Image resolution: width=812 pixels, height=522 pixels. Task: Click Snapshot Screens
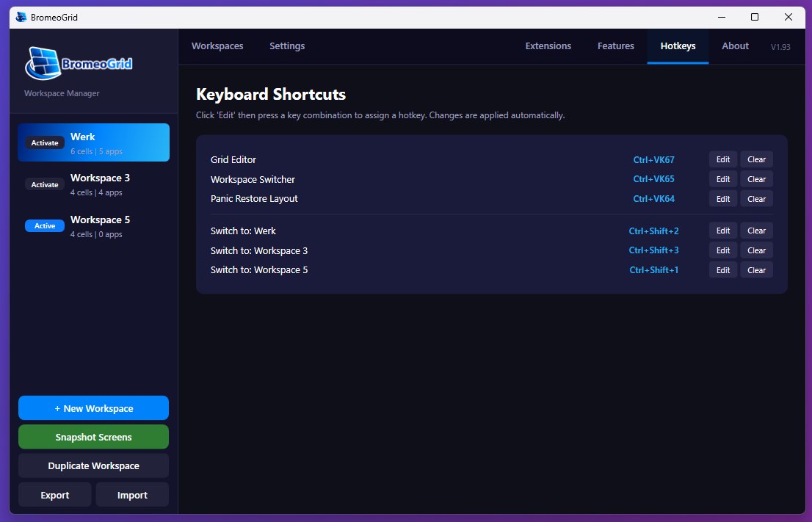pos(93,436)
